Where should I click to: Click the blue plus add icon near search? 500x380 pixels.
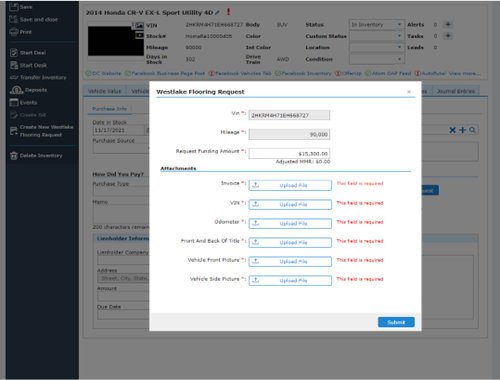[x=462, y=130]
